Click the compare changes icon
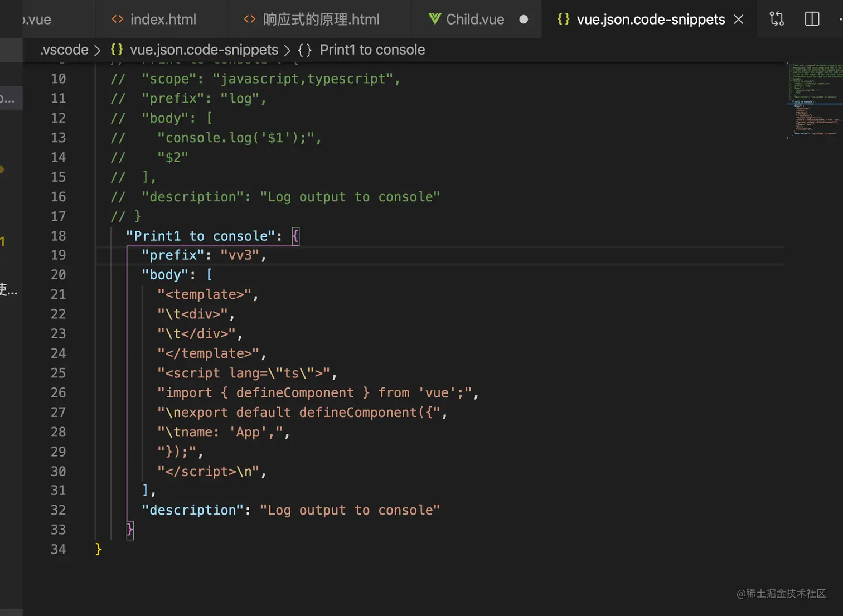 click(777, 19)
